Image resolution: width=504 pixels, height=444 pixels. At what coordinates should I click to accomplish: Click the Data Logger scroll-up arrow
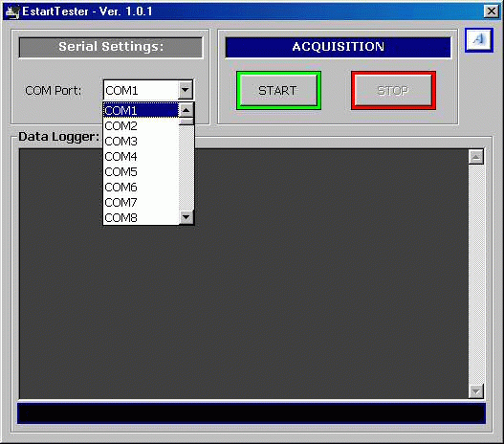click(476, 157)
